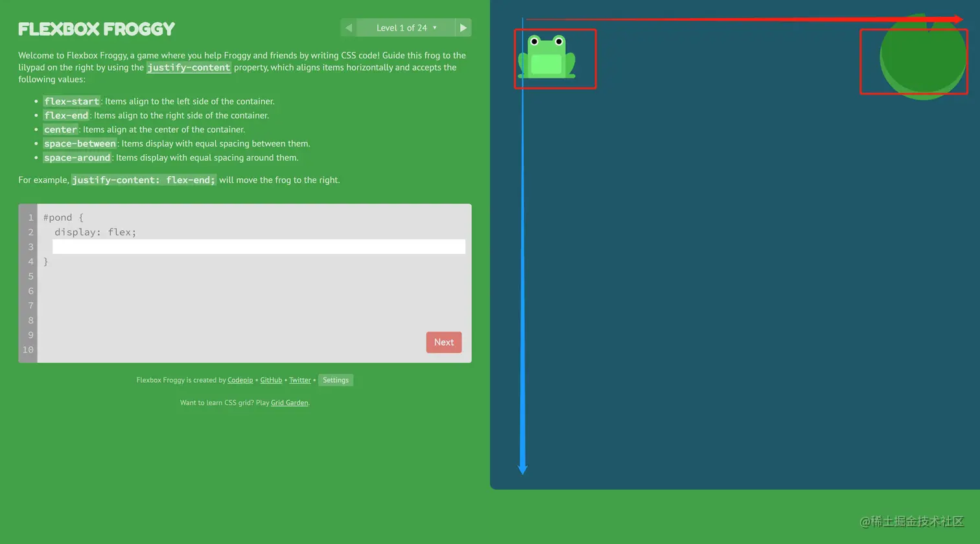Click the green frog in the pond
980x544 pixels.
click(547, 57)
